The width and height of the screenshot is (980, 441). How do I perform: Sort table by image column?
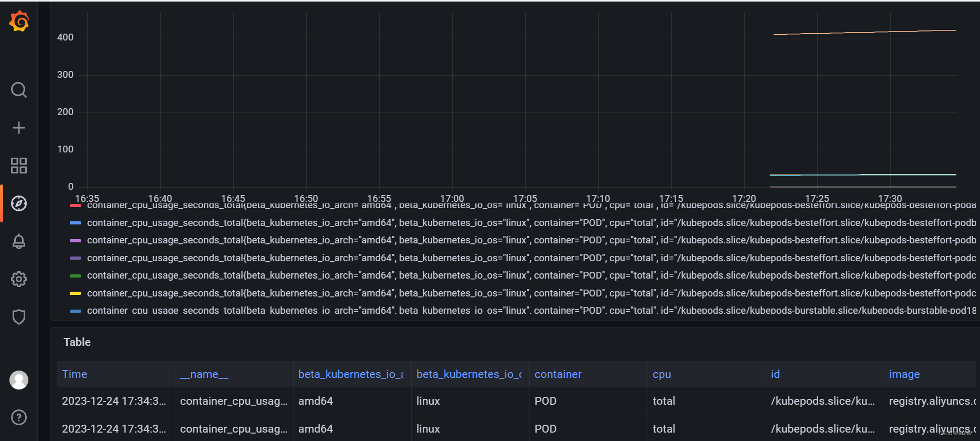coord(904,374)
